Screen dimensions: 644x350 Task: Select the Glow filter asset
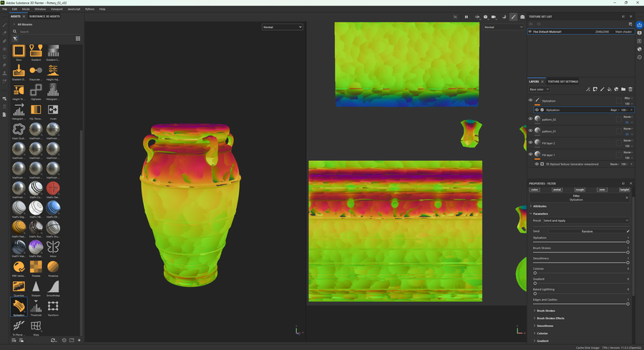tap(19, 52)
